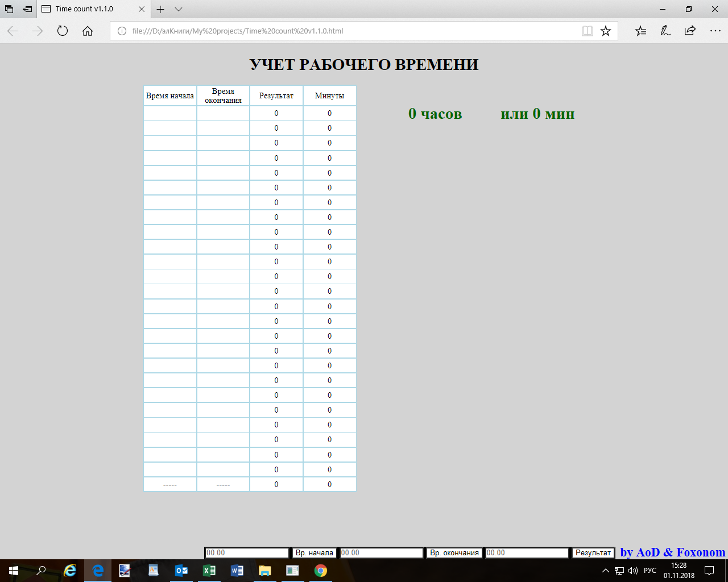Image resolution: width=728 pixels, height=582 pixels.
Task: Open Google Chrome from taskbar
Action: pyautogui.click(x=320, y=571)
